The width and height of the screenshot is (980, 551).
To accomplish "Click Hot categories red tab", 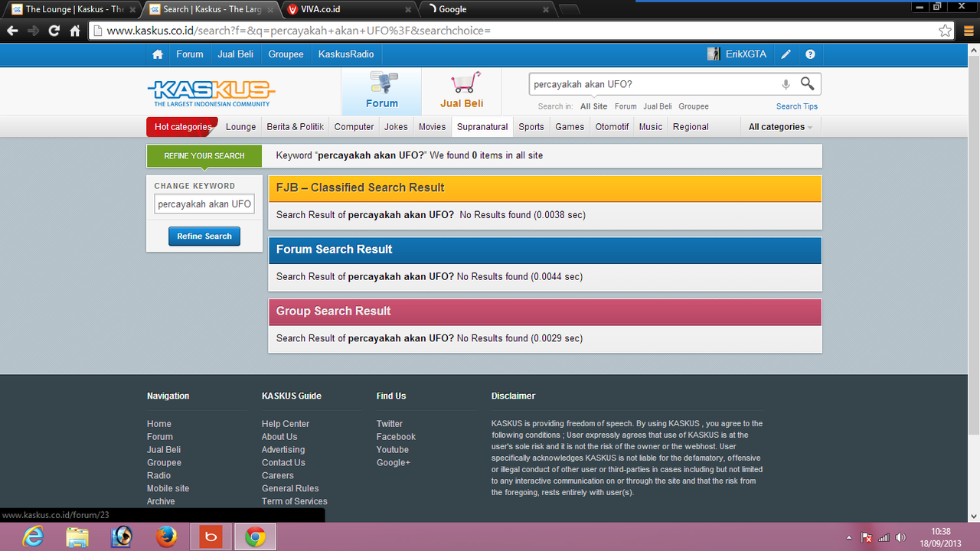I will click(182, 127).
